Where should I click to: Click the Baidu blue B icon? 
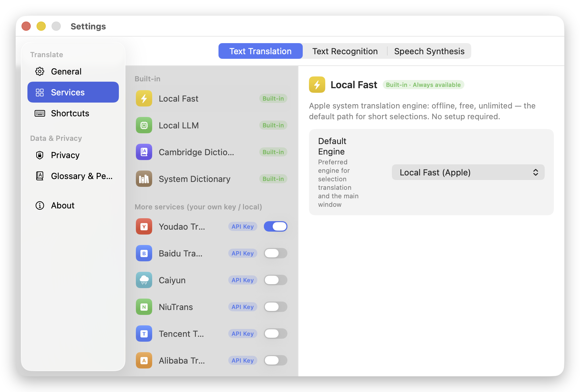coord(144,253)
